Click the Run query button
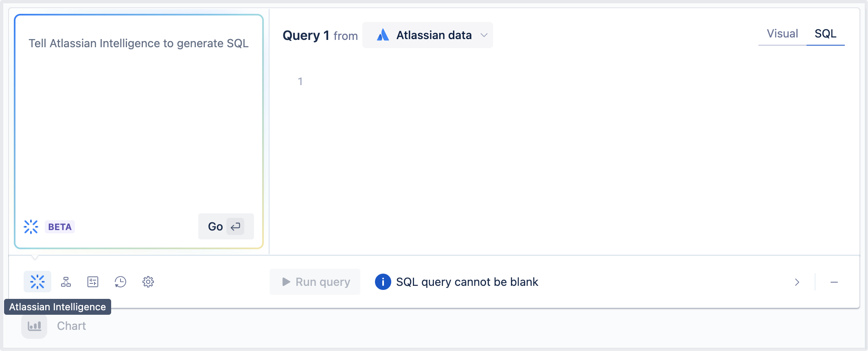This screenshot has width=868, height=351. pos(315,282)
